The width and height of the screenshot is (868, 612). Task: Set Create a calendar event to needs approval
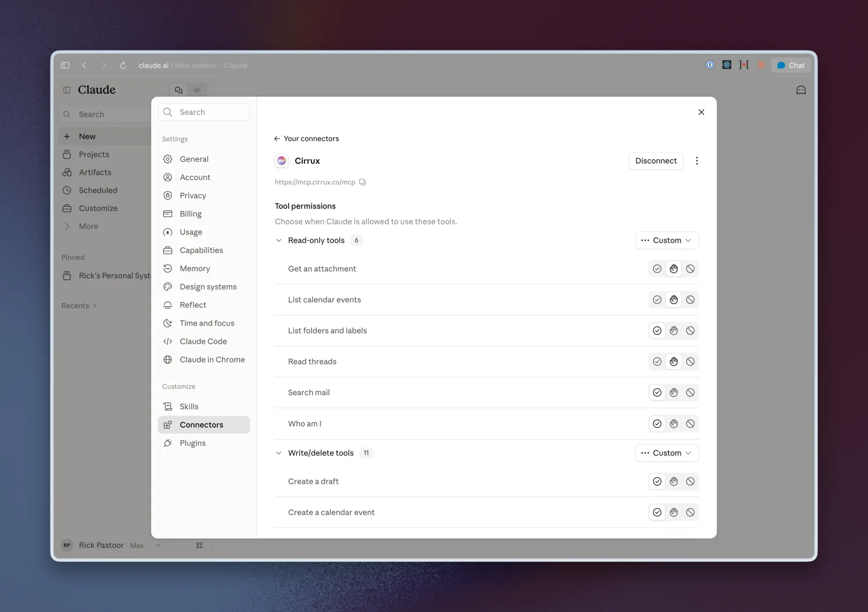tap(674, 512)
